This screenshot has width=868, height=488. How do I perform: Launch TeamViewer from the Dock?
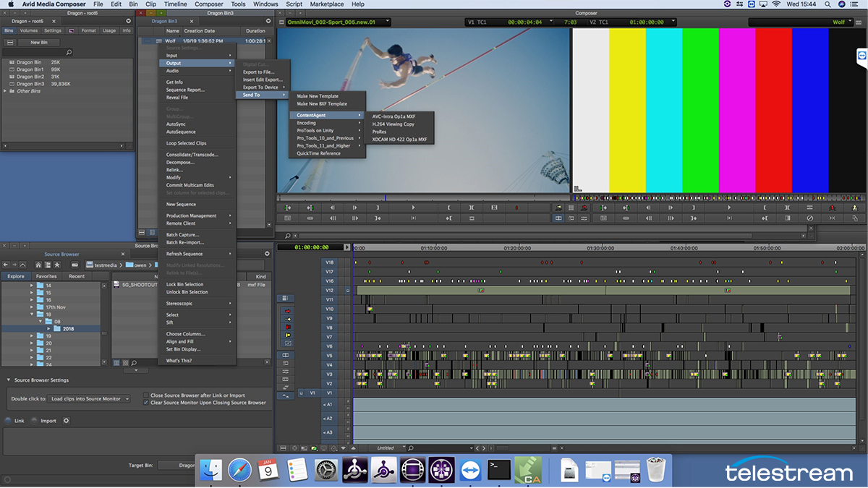469,470
